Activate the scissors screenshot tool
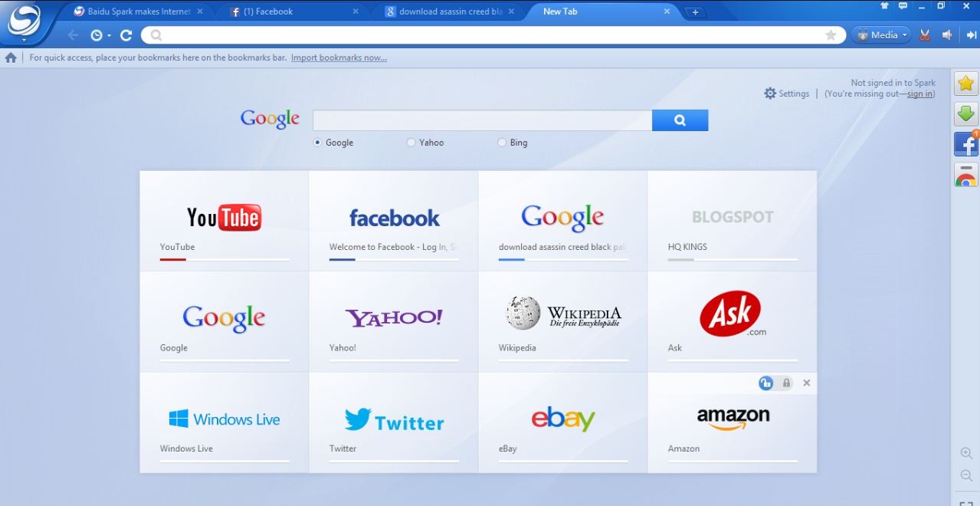The image size is (980, 506). [x=926, y=35]
